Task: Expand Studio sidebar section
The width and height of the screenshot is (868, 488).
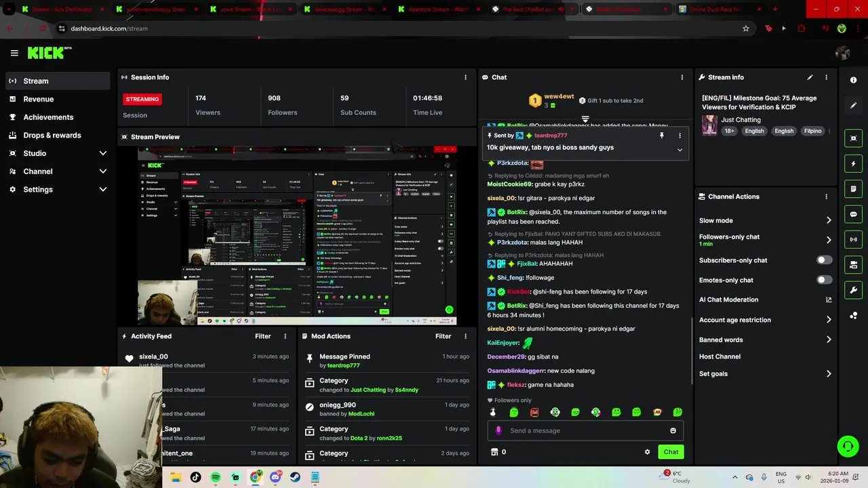Action: tap(103, 153)
